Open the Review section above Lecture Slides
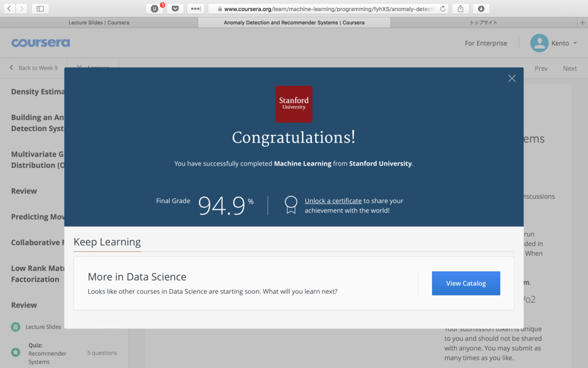Image resolution: width=588 pixels, height=368 pixels. coord(24,305)
